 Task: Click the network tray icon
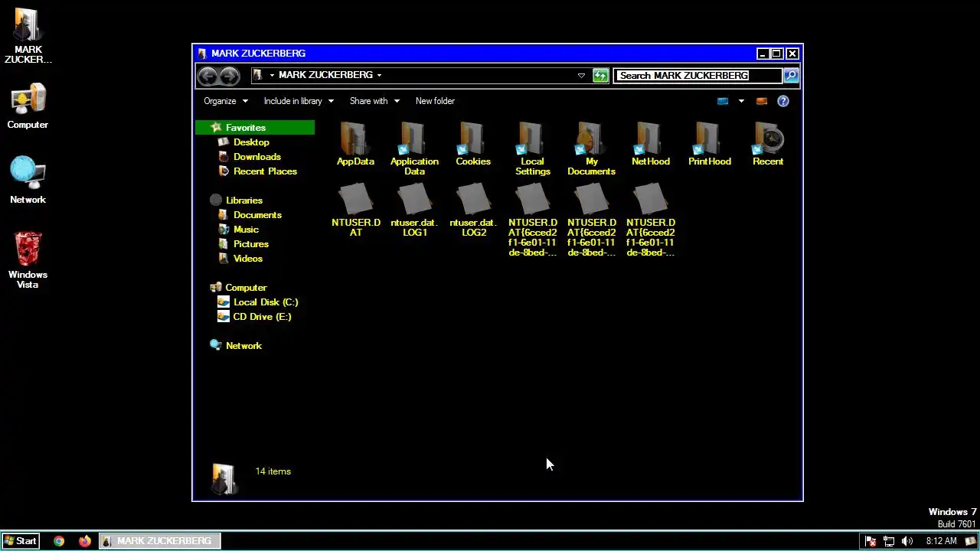pyautogui.click(x=889, y=541)
